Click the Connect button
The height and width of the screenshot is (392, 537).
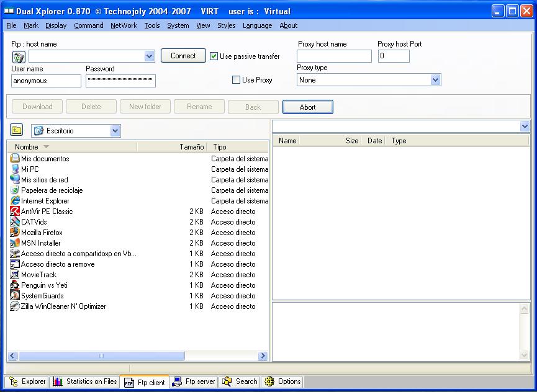(x=183, y=56)
